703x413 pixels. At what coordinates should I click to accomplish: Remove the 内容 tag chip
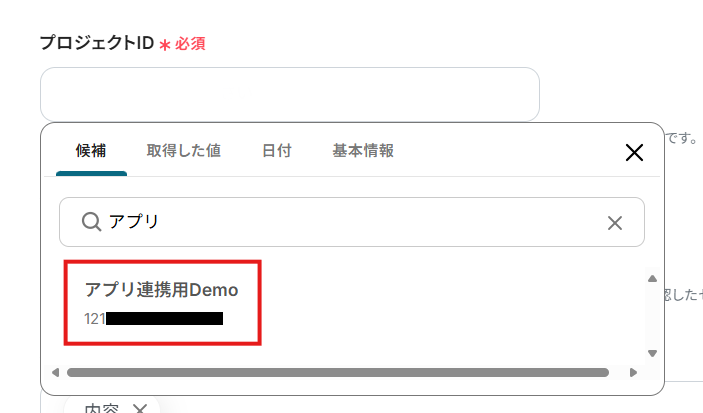point(140,408)
